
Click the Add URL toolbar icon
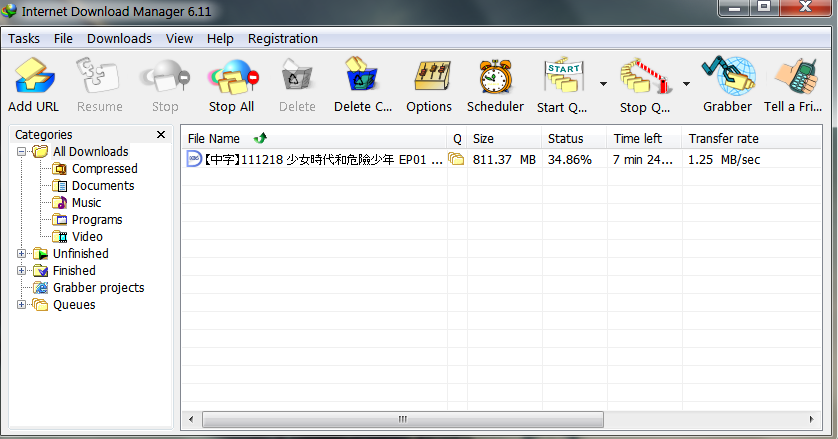point(34,76)
